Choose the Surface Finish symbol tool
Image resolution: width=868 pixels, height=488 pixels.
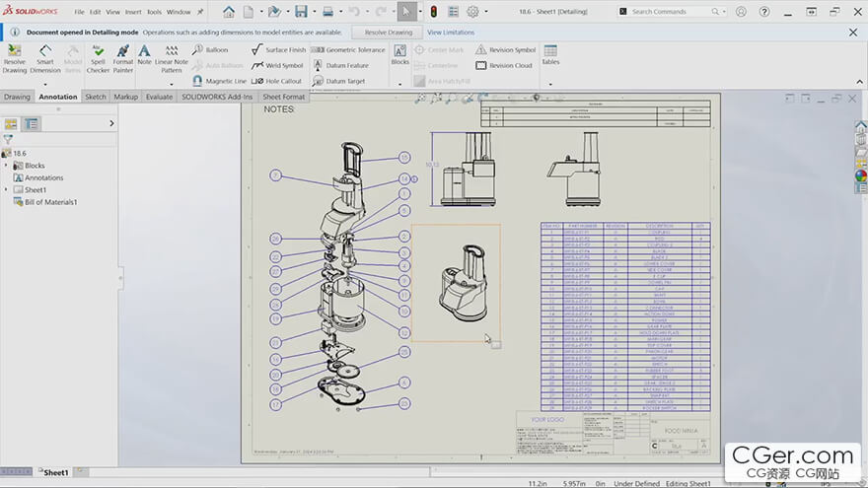[x=278, y=50]
